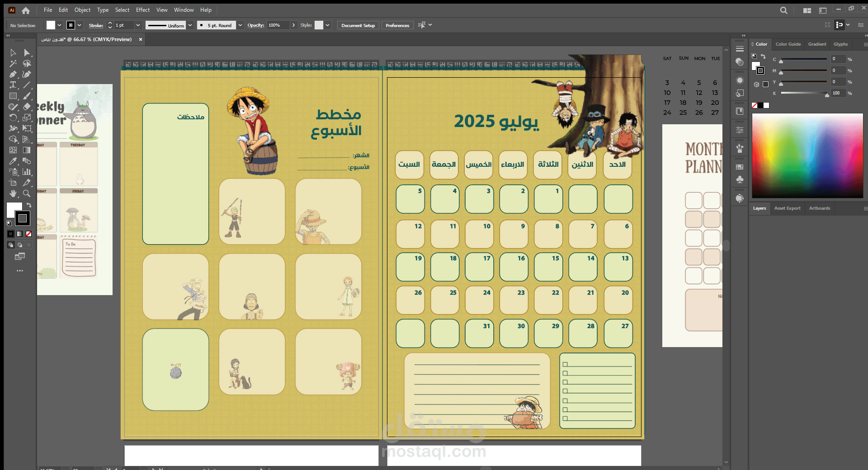Select the Scale tool
This screenshot has height=470, width=868.
[x=27, y=117]
